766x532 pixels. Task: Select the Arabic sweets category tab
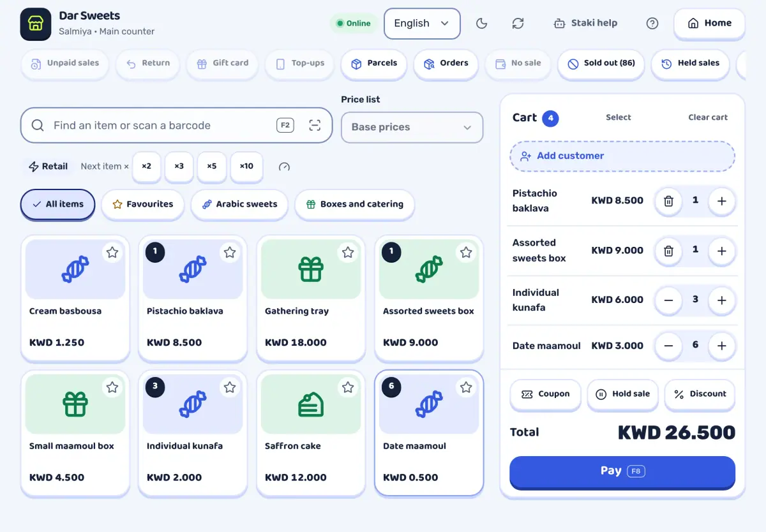tap(239, 205)
